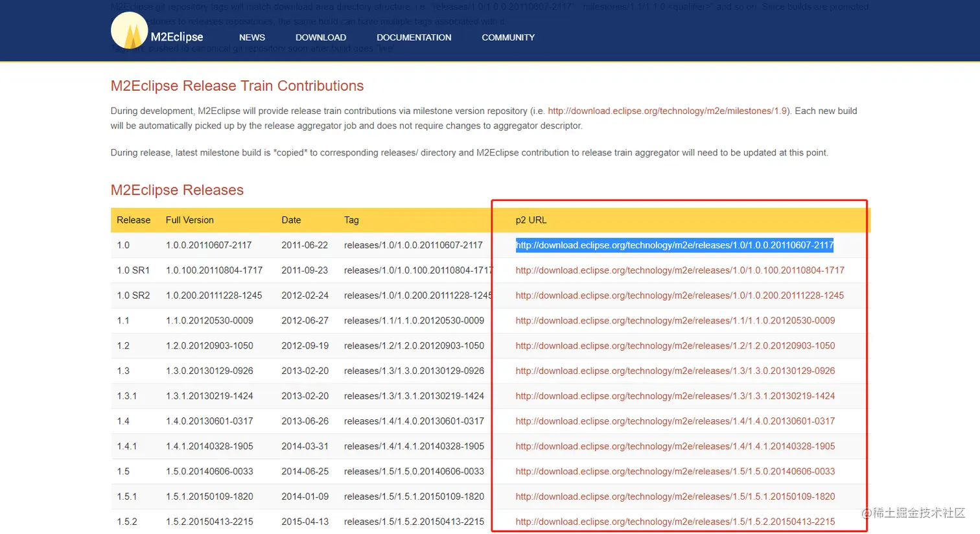Open the DOWNLOAD menu item
The image size is (980, 534).
tap(321, 38)
